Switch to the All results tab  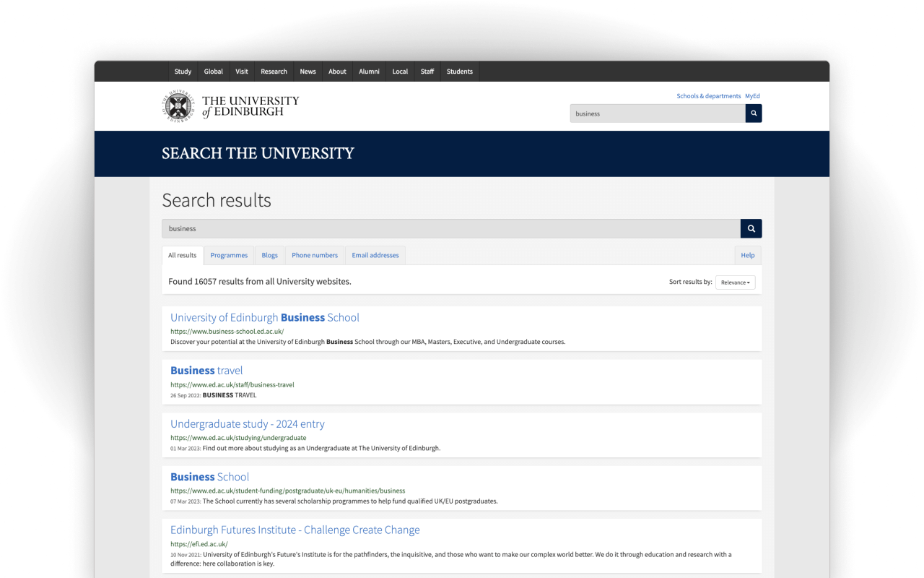tap(183, 255)
